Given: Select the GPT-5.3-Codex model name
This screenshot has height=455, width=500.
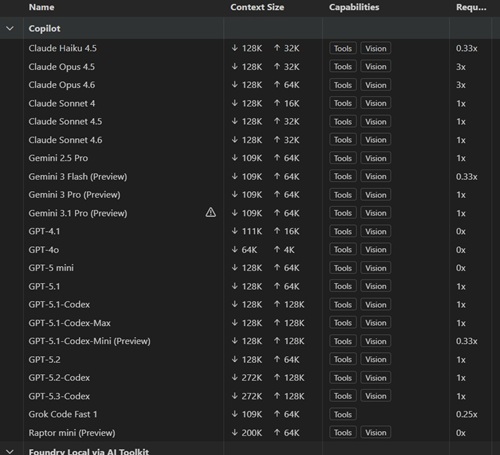Looking at the screenshot, I should [x=59, y=396].
